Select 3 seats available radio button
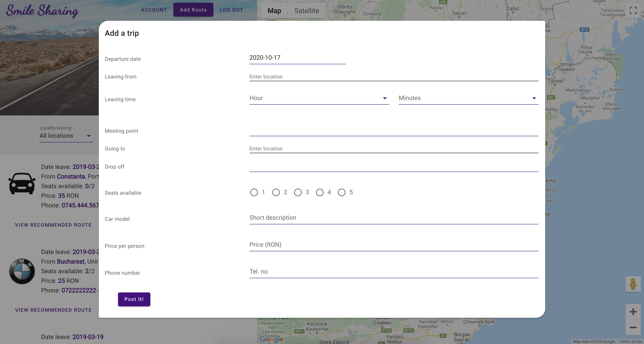The height and width of the screenshot is (344, 644). 298,192
